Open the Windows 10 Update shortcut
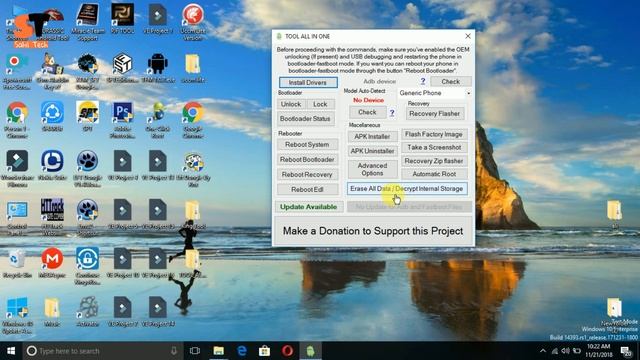 pos(17,309)
